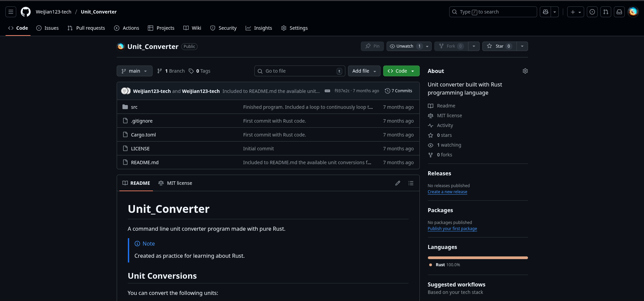Open the notifications inbox icon
The height and width of the screenshot is (301, 644).
[619, 12]
